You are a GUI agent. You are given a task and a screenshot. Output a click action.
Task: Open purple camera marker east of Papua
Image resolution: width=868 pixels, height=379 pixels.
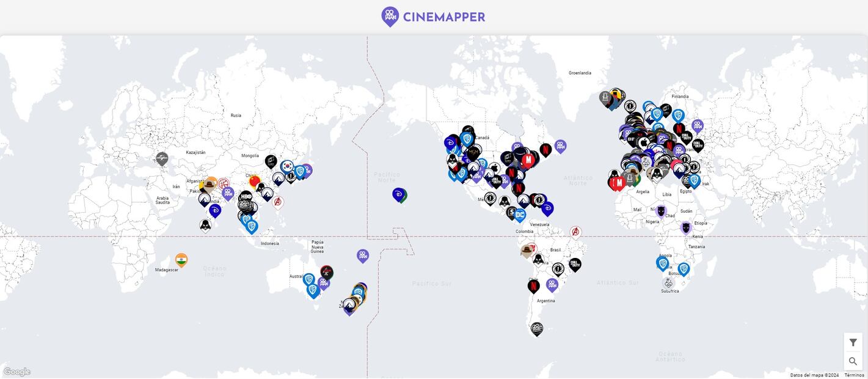pos(363,255)
